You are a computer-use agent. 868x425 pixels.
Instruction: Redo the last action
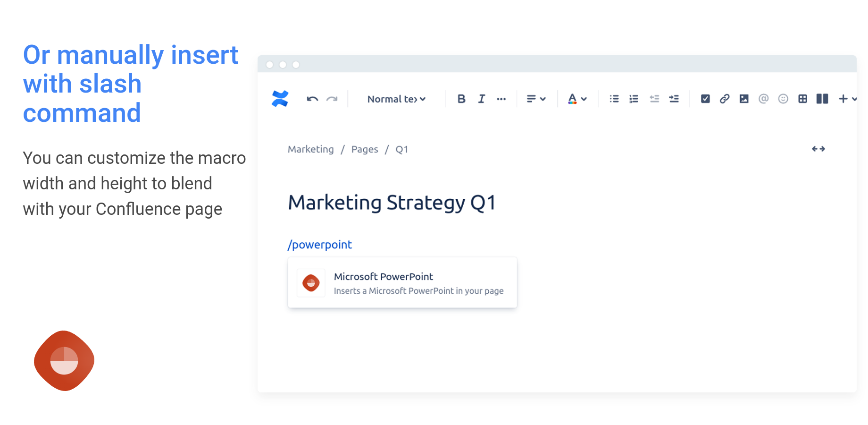click(x=332, y=99)
